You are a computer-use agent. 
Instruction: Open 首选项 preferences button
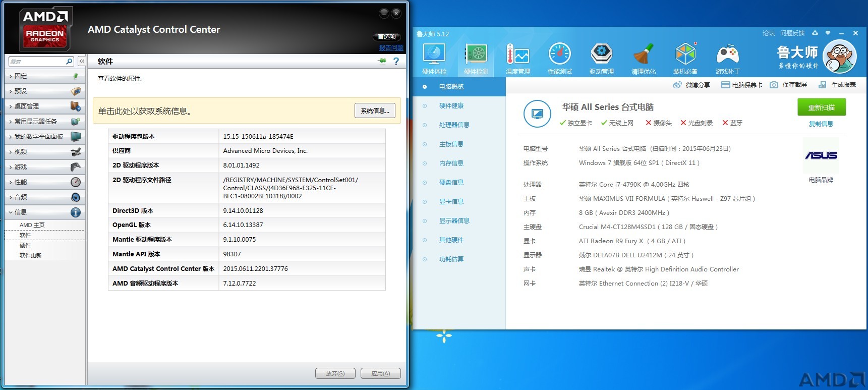pyautogui.click(x=387, y=37)
